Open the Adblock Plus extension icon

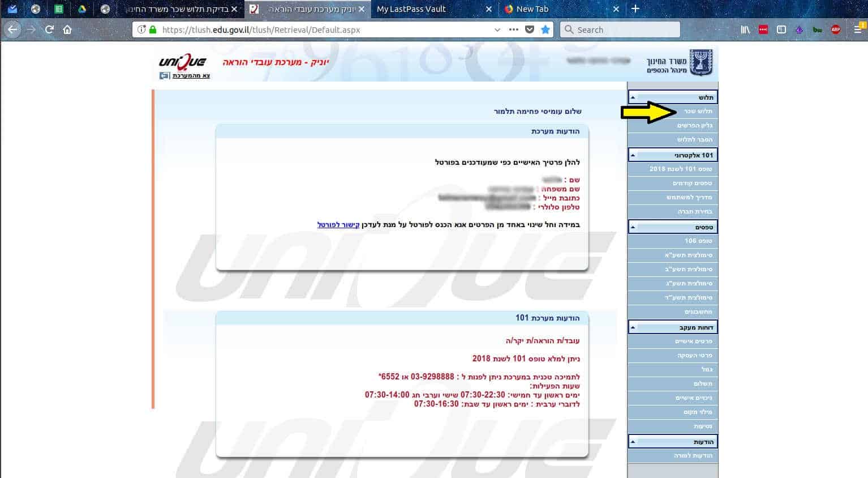click(835, 29)
